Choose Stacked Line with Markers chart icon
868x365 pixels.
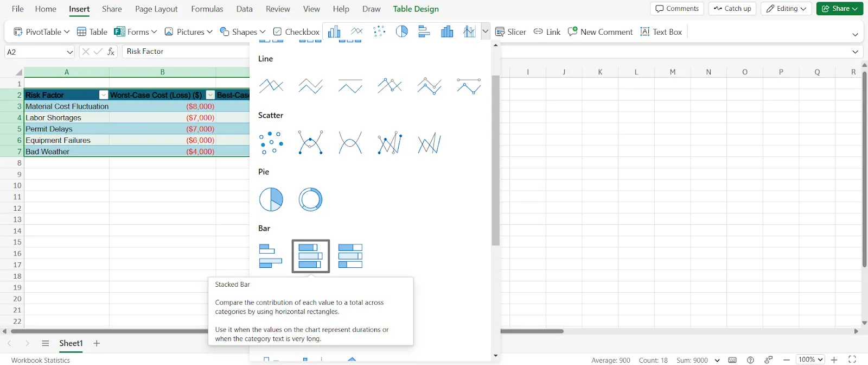(430, 86)
